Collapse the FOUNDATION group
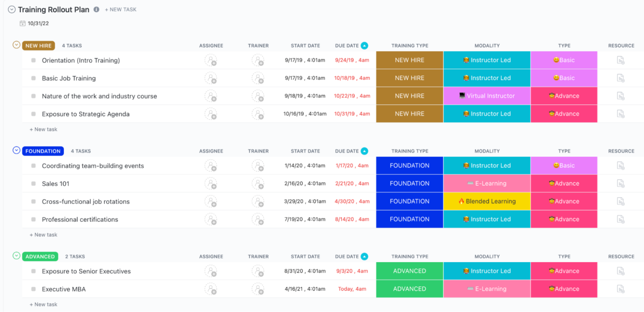The image size is (644, 312). pyautogui.click(x=16, y=150)
